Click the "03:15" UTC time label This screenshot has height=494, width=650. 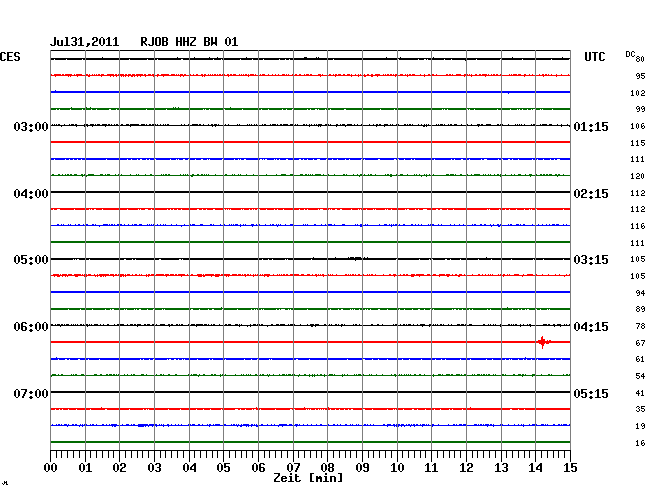(x=591, y=260)
